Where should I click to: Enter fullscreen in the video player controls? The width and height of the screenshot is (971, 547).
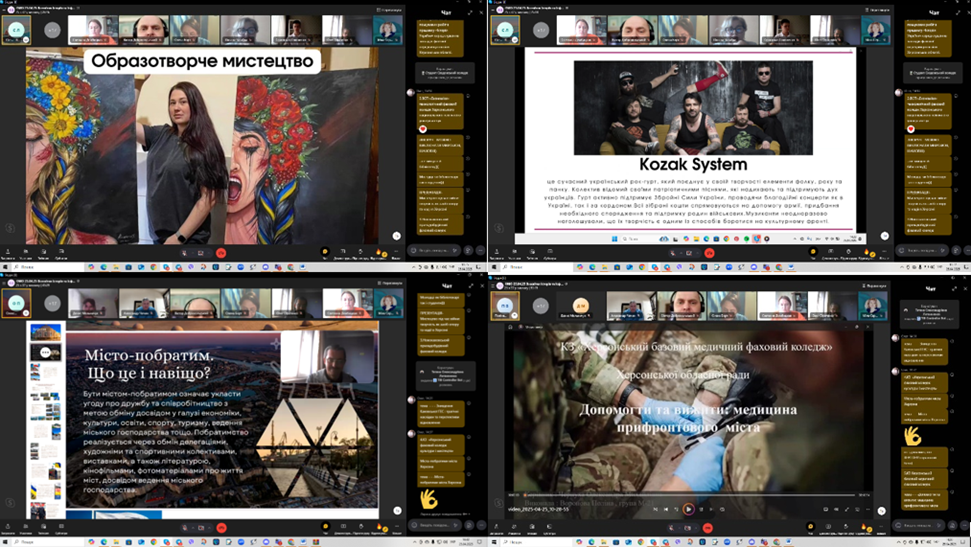click(x=847, y=509)
